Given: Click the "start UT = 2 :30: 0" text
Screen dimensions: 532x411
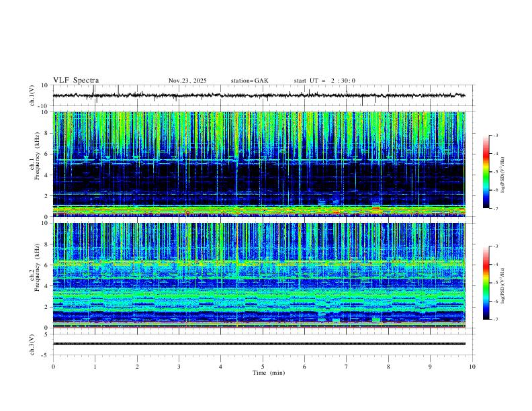Looking at the screenshot, I should (x=324, y=81).
